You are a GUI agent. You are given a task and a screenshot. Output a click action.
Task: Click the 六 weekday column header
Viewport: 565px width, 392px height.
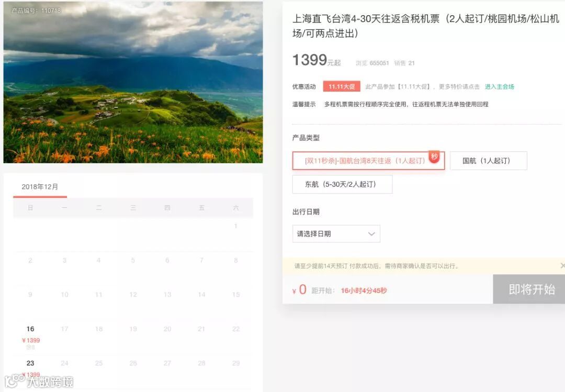pos(235,208)
